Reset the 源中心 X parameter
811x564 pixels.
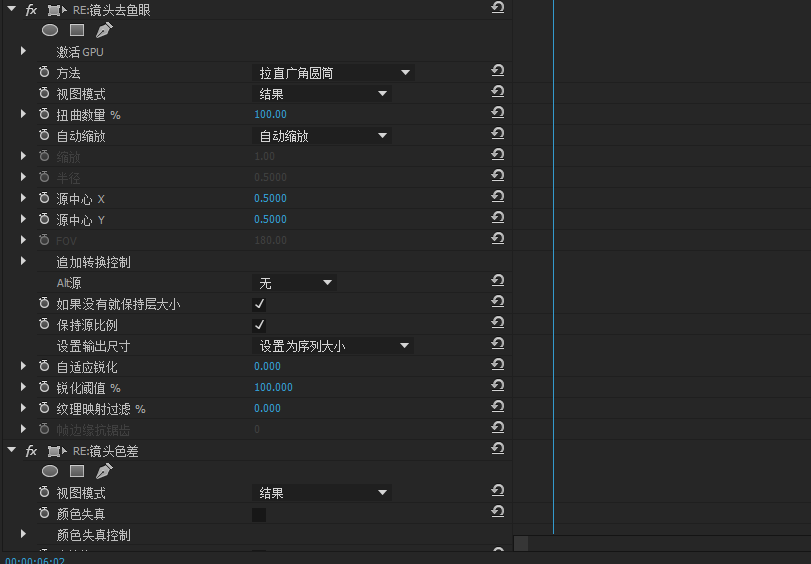coord(498,197)
